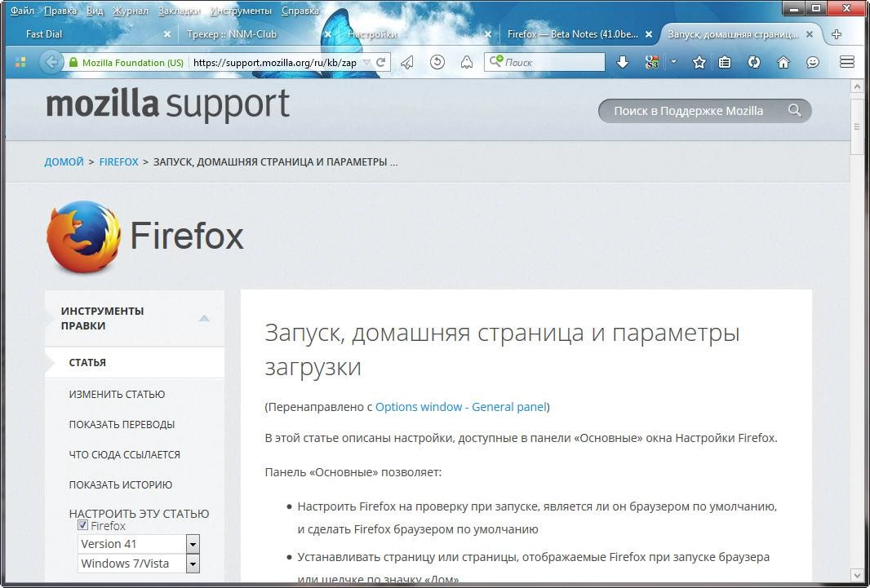Toggle the Firefox checkbox in sidebar
The width and height of the screenshot is (870, 588).
pyautogui.click(x=82, y=525)
